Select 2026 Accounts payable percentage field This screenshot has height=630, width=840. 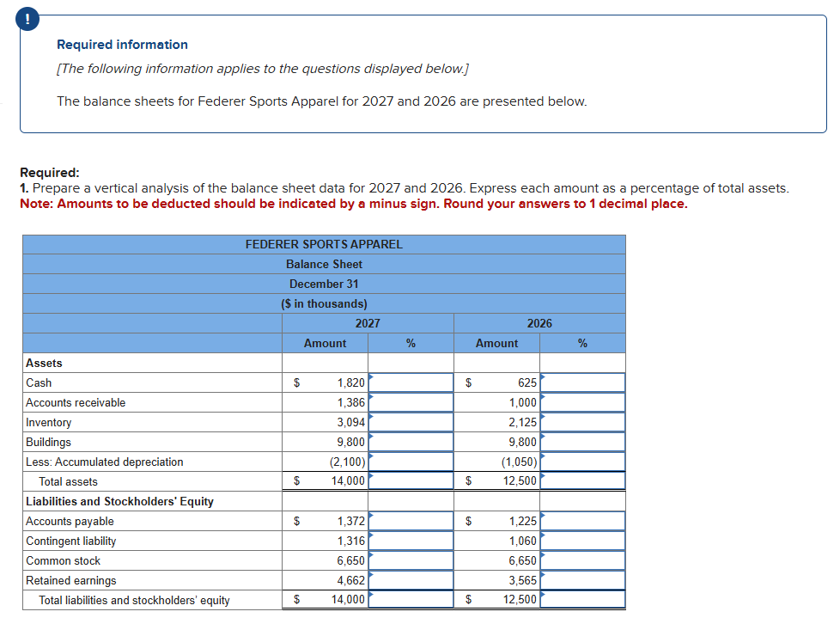[x=583, y=521]
